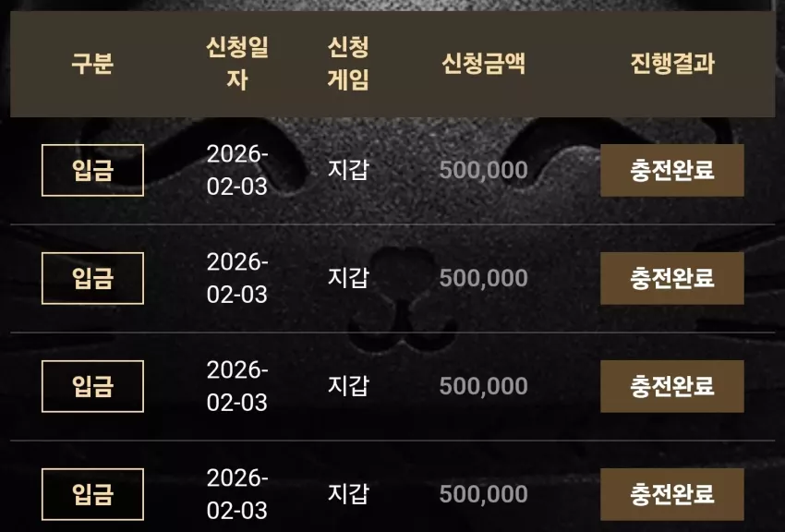Click the fourth row's 500,000 amount
The width and height of the screenshot is (785, 532).
tap(484, 494)
